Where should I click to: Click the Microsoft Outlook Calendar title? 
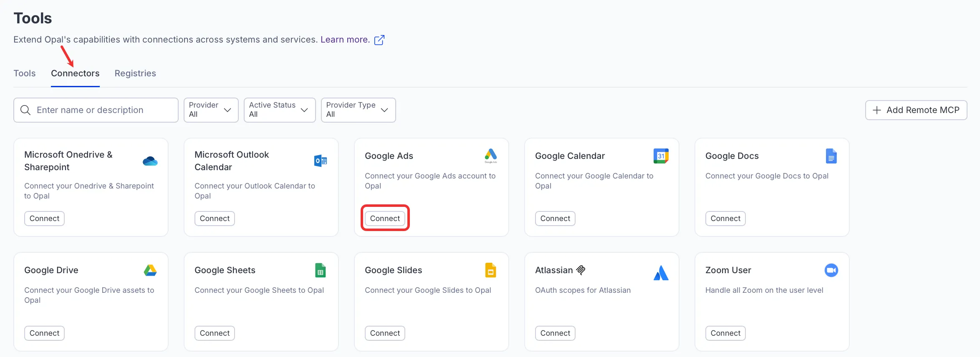(232, 161)
